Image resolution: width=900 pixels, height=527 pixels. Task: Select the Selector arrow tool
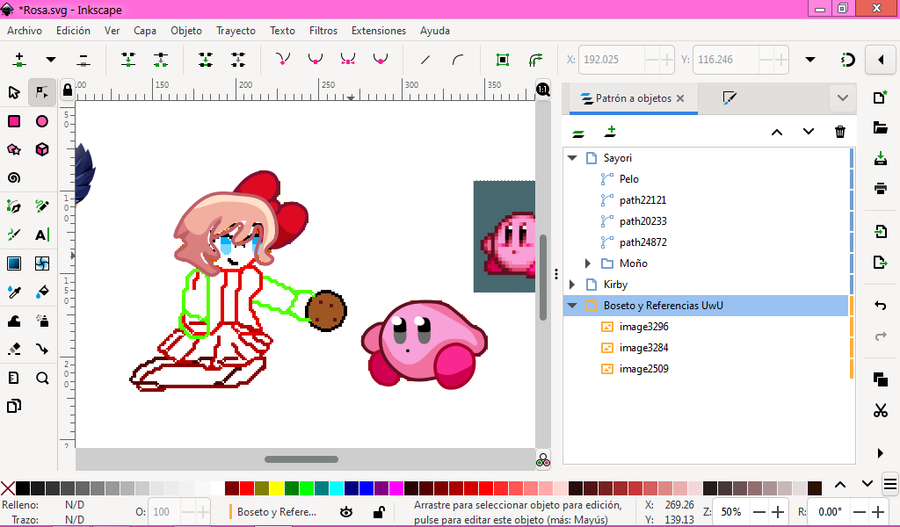14,92
